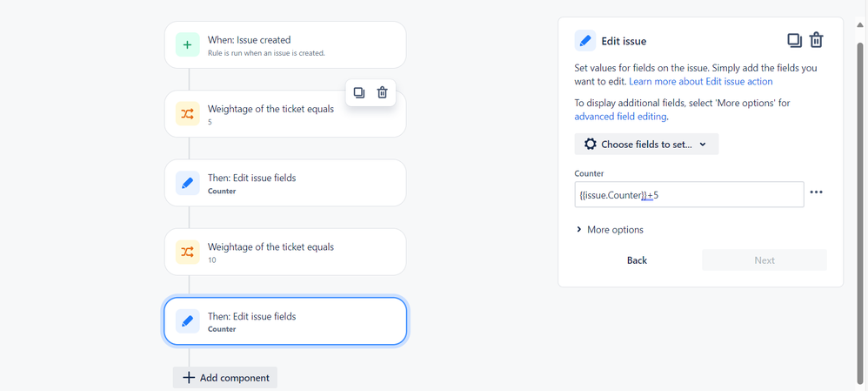Viewport: 868px width, 391px height.
Task: Open the three-dot menu beside Counter field
Action: [816, 192]
